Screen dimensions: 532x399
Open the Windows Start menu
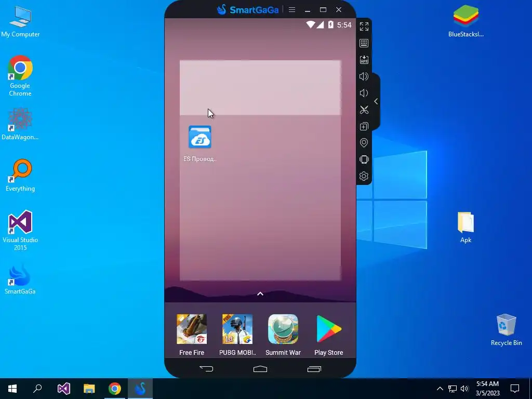[x=12, y=389]
